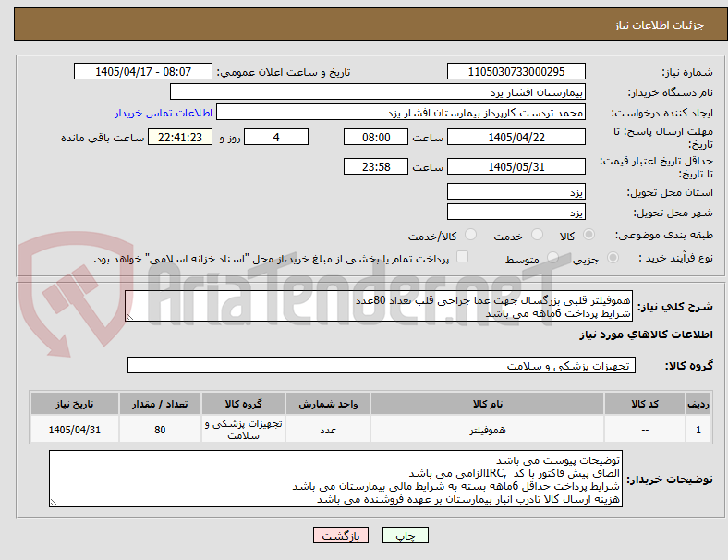
Task: Click the گروه کالا table column header
Action: coord(243,404)
